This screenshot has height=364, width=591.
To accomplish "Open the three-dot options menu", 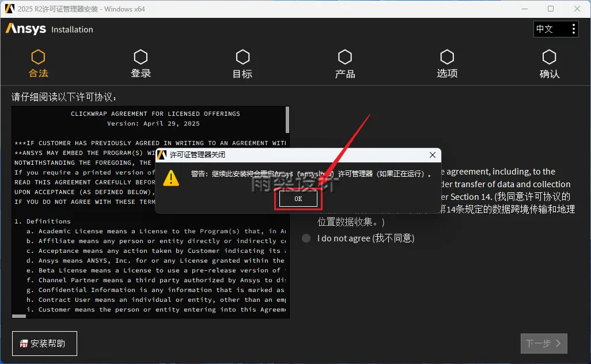I will click(x=573, y=29).
